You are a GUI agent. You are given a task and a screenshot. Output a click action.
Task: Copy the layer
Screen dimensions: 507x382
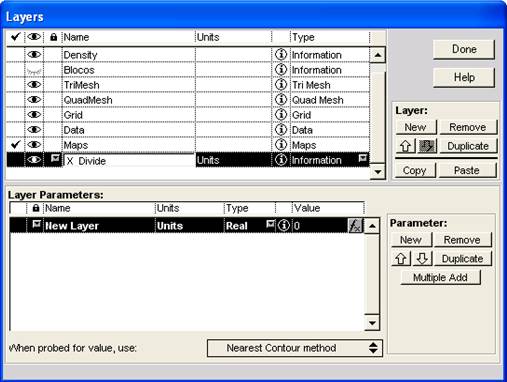pos(415,170)
